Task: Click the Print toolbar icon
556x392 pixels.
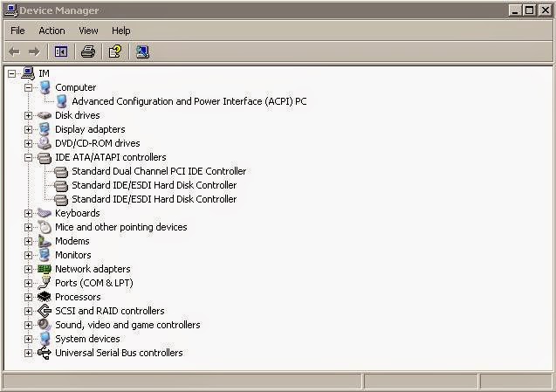Action: (88, 52)
